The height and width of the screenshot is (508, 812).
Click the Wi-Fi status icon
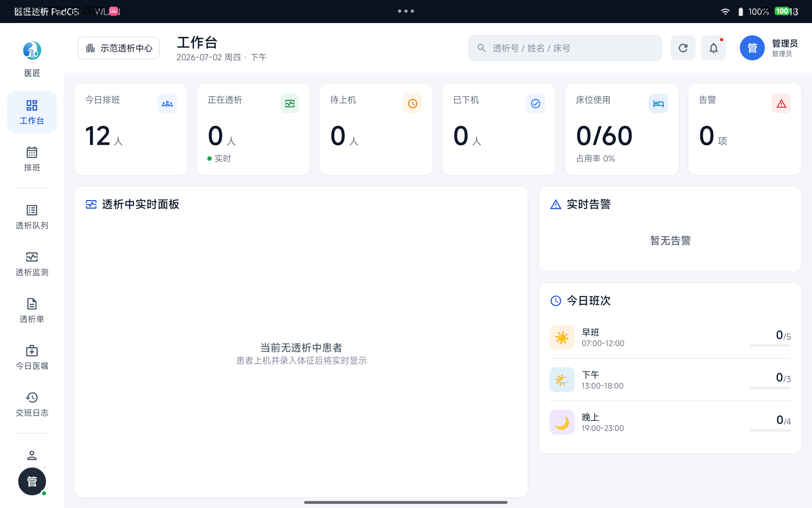click(725, 12)
